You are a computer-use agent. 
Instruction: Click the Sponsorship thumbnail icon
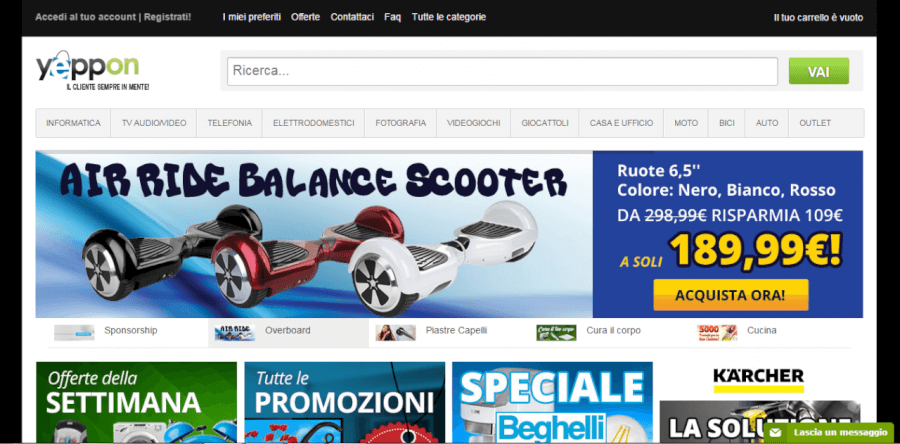[x=74, y=331]
